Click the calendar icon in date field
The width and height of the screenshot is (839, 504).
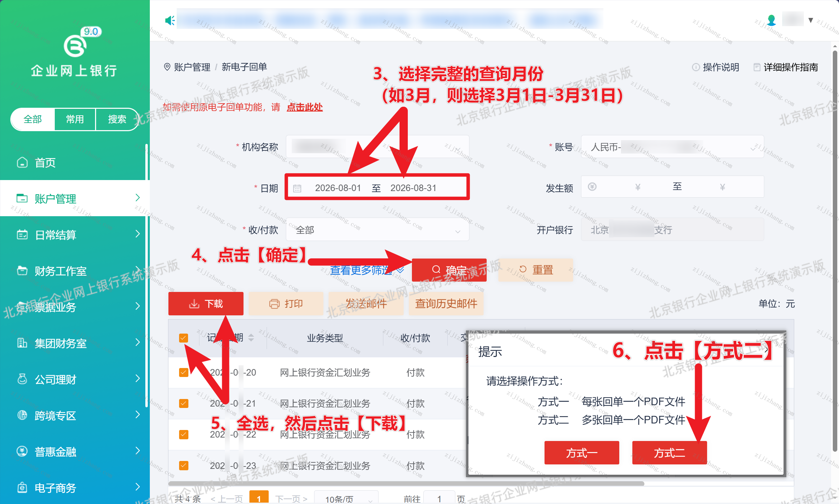(x=297, y=188)
